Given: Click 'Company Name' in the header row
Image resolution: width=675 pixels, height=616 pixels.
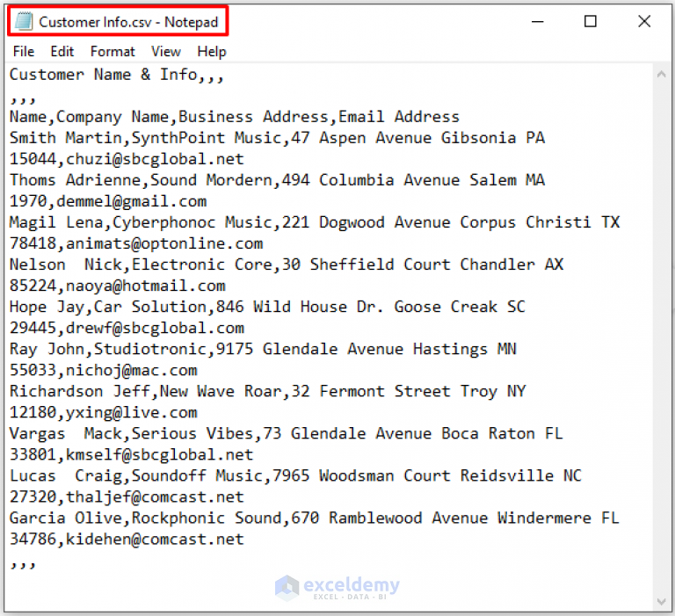Looking at the screenshot, I should (x=112, y=117).
